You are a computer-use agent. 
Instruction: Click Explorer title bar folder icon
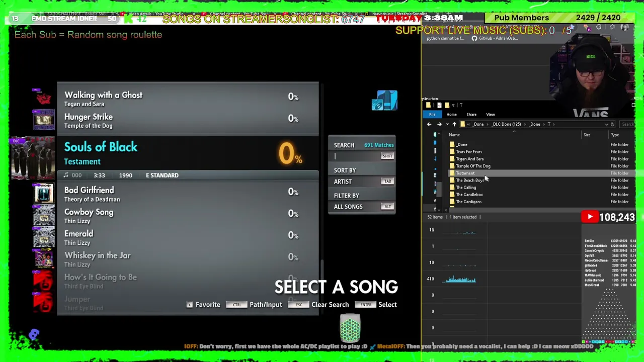pos(428,105)
